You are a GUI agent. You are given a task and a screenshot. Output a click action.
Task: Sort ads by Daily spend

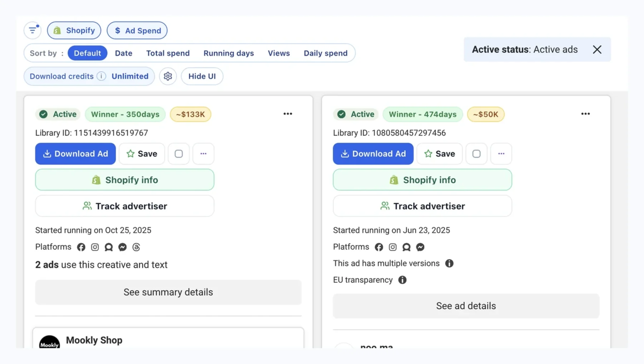click(326, 53)
